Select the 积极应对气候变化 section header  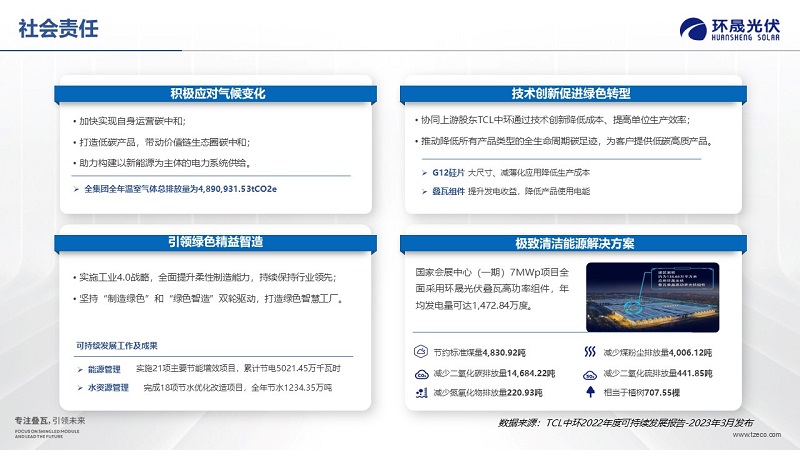coord(217,94)
